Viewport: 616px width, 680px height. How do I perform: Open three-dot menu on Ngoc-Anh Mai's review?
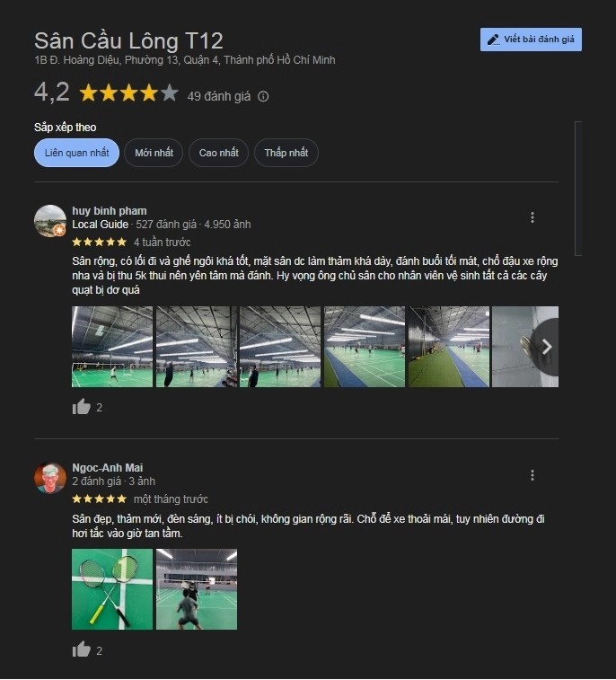(x=532, y=475)
